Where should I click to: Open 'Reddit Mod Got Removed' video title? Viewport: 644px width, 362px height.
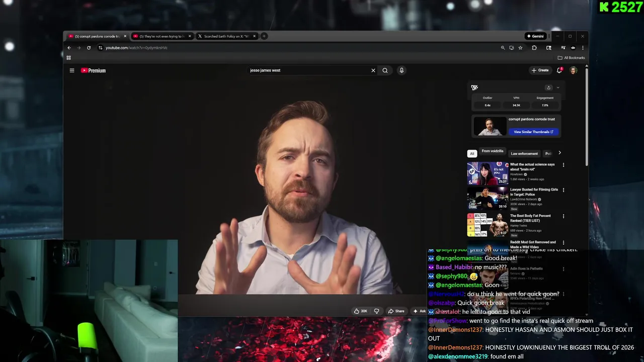[x=533, y=244]
